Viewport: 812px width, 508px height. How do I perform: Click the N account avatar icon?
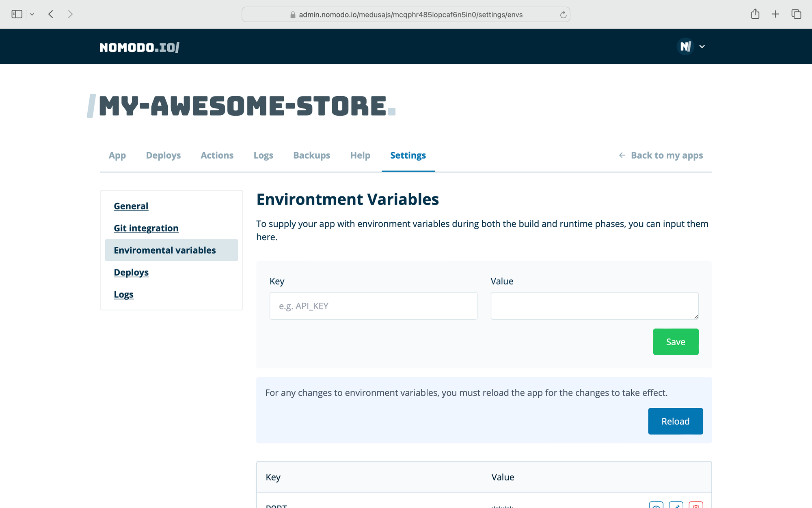pos(685,47)
